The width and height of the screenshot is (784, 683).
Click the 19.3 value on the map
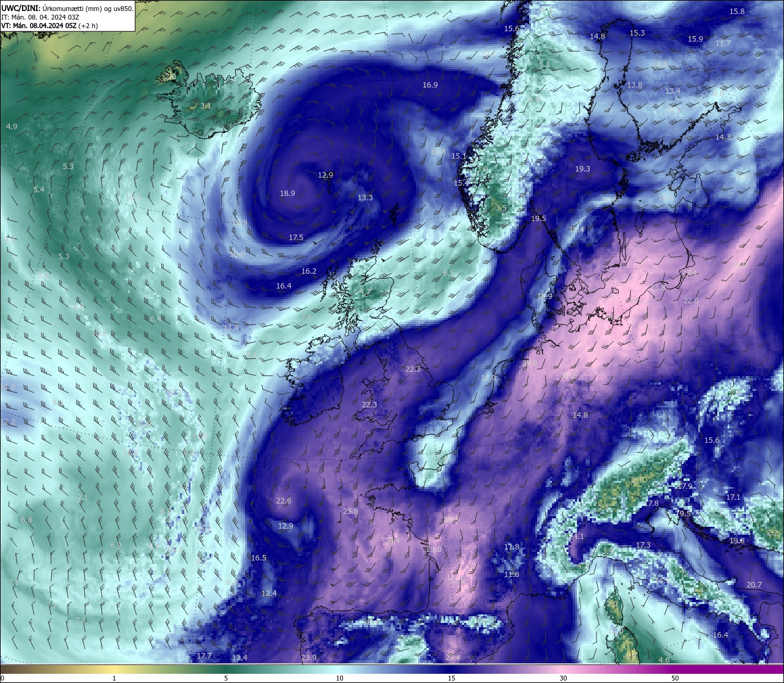(x=582, y=168)
